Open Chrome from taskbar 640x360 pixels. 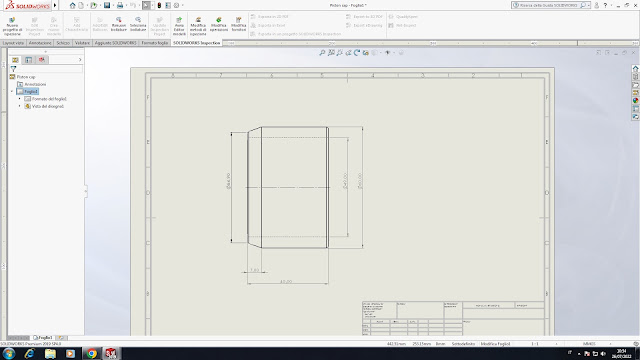click(91, 353)
